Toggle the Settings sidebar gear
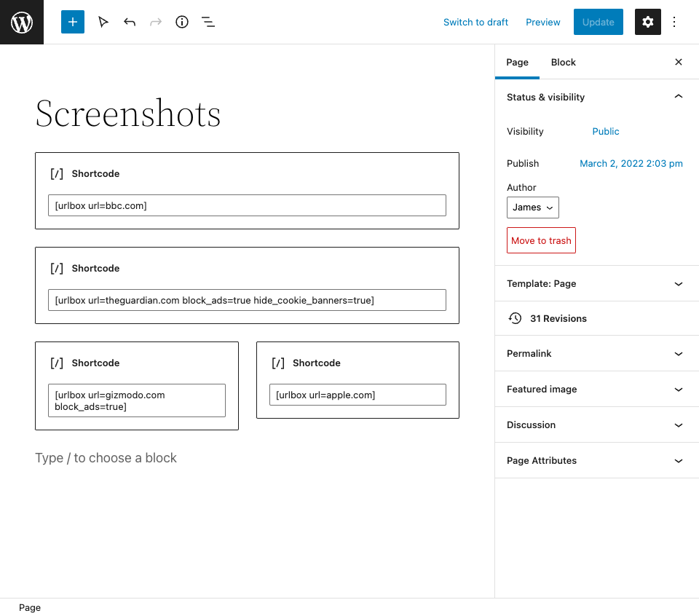Screen dimensions: 699x616 point(647,22)
